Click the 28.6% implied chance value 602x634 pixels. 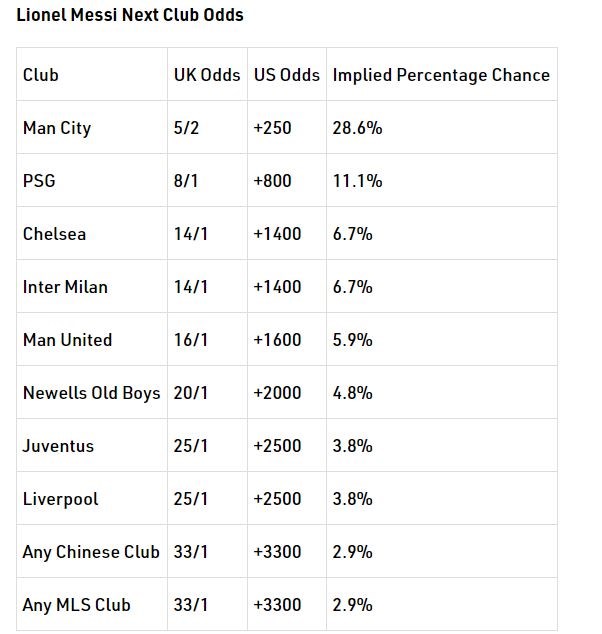click(358, 128)
